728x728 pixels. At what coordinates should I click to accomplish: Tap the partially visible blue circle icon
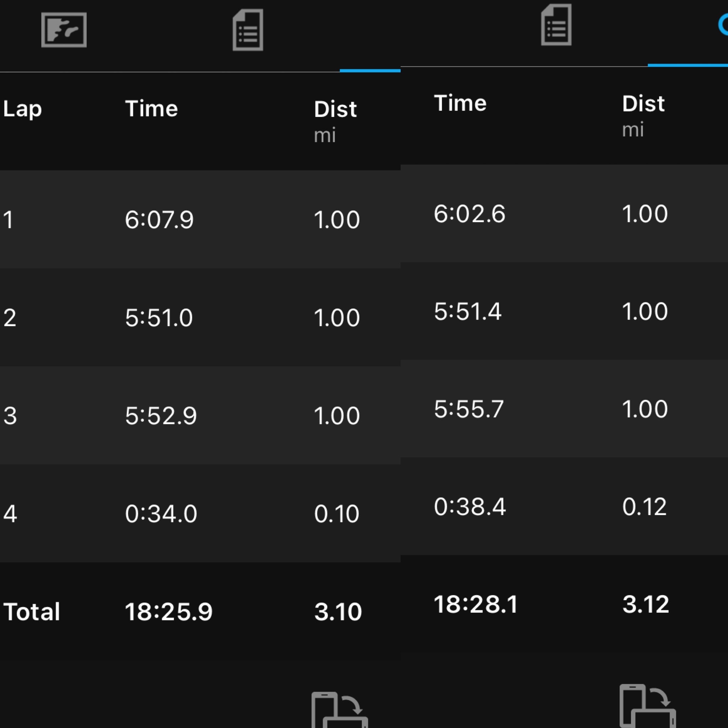tap(723, 25)
